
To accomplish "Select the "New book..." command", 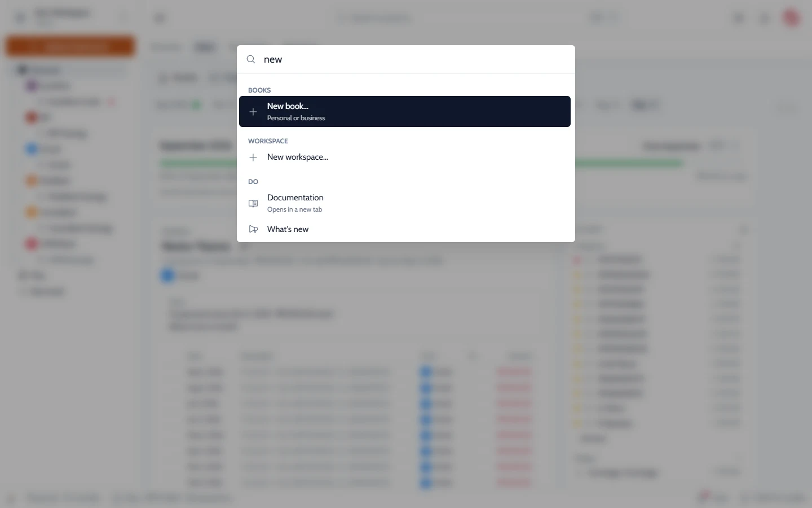I will coord(405,111).
